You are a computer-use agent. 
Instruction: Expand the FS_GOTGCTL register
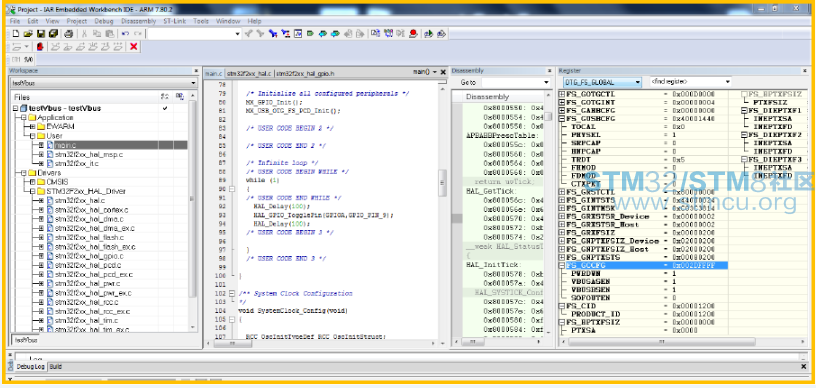562,94
